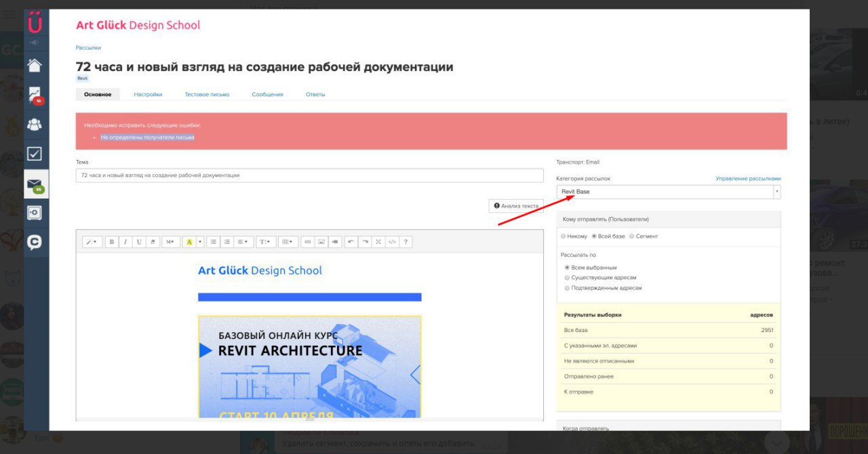Switch to the Основное tab
This screenshot has height=454, width=868.
click(x=98, y=95)
